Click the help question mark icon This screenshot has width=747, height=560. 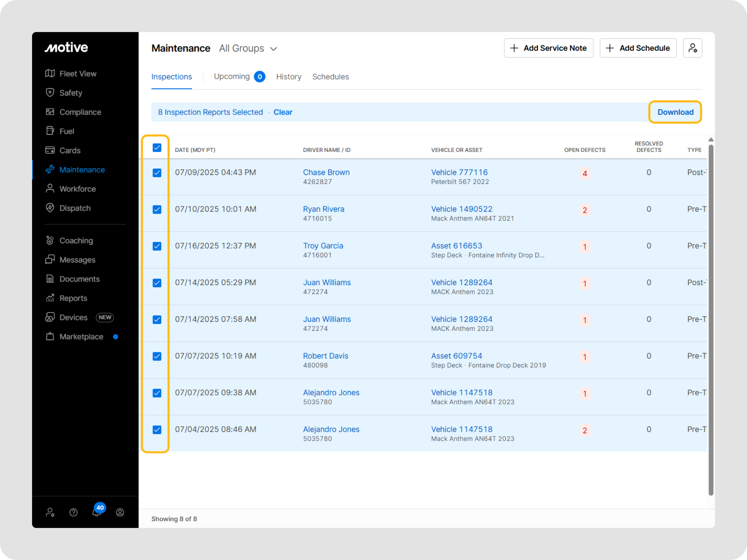pyautogui.click(x=73, y=512)
